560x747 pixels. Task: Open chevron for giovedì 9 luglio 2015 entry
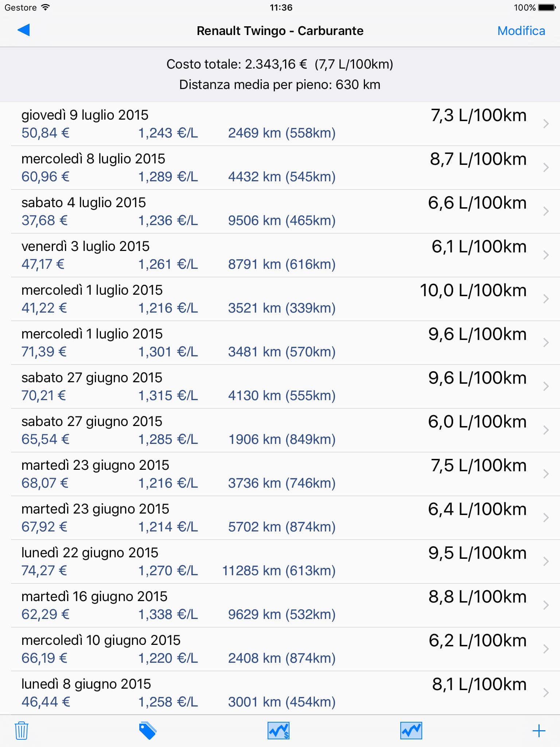pyautogui.click(x=546, y=124)
